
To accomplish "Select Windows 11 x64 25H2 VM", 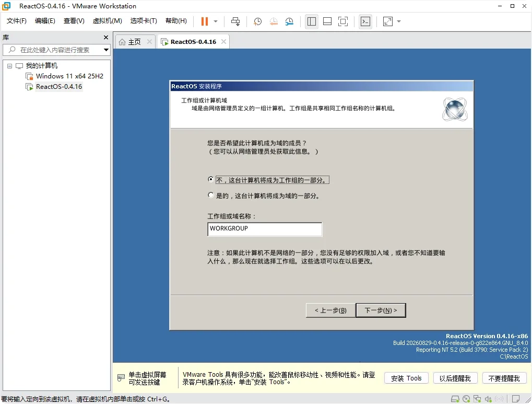I will [69, 76].
